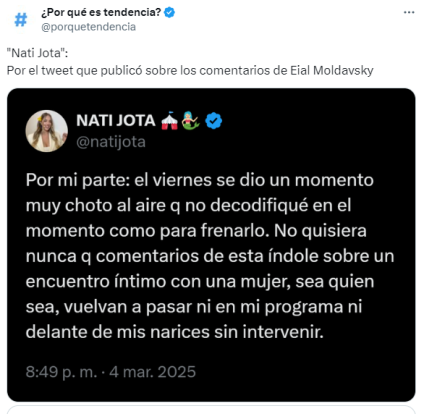Viewport: 424px width, 414px height.
Task: Open the three-dot more options menu
Action: 409,12
